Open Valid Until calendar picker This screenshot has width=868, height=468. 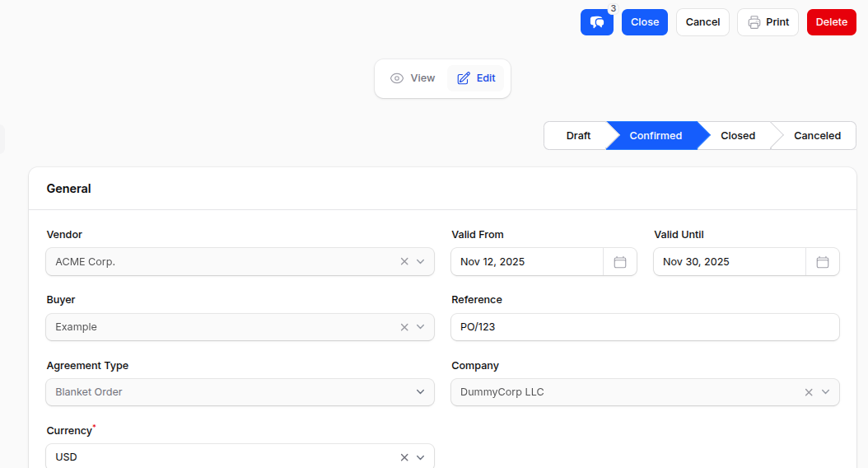(x=822, y=262)
